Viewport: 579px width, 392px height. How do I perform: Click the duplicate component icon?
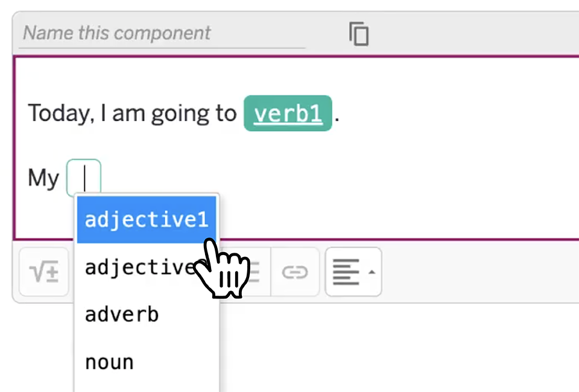[359, 34]
